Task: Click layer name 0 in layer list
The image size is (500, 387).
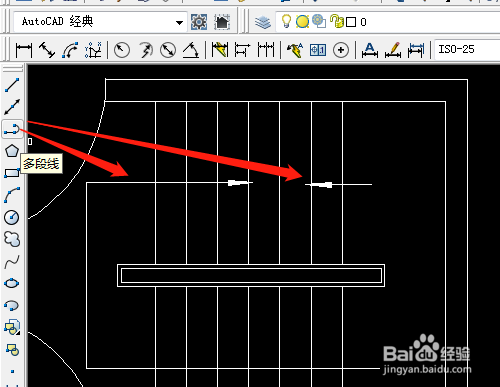Action: [363, 22]
